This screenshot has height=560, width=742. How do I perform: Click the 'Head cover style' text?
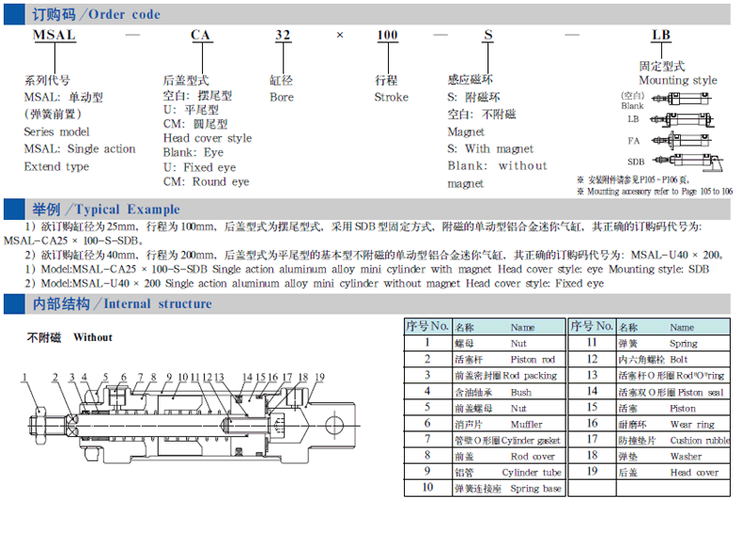(x=208, y=138)
